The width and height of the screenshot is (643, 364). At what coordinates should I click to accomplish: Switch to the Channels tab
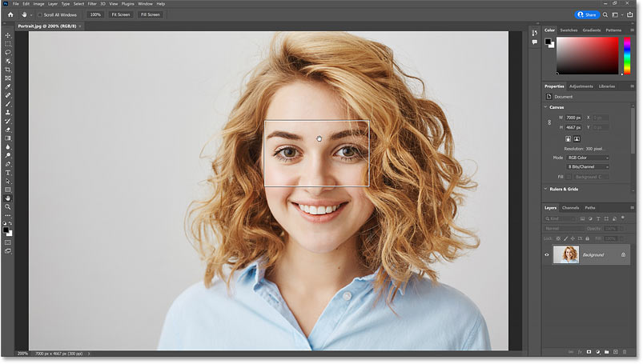tap(570, 208)
